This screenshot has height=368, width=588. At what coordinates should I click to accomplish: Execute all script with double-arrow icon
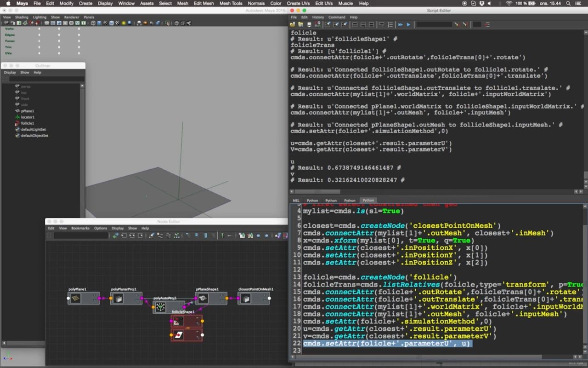pos(400,24)
